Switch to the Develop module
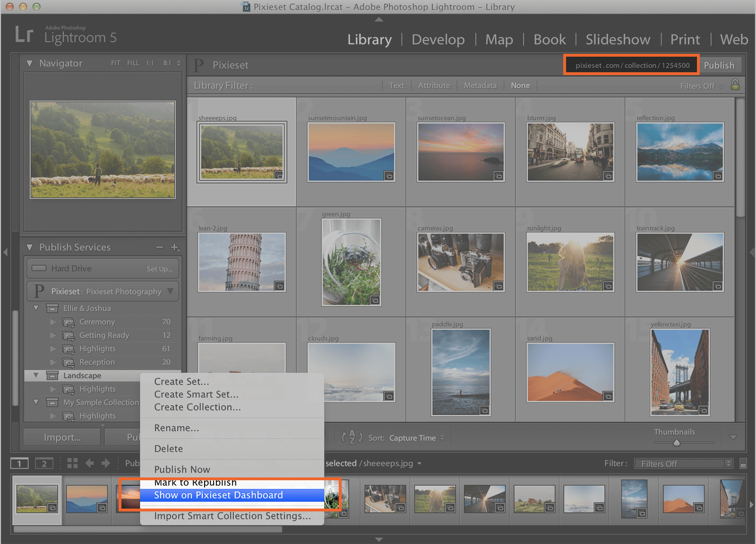Viewport: 756px width, 544px height. click(x=438, y=40)
